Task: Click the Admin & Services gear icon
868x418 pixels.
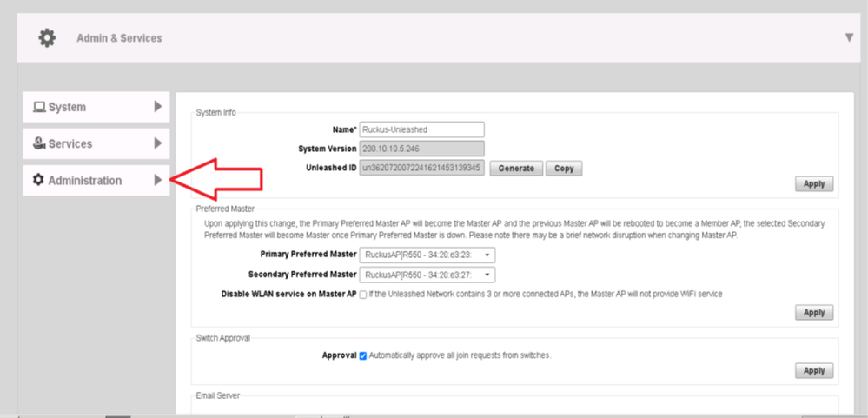Action: (x=47, y=38)
